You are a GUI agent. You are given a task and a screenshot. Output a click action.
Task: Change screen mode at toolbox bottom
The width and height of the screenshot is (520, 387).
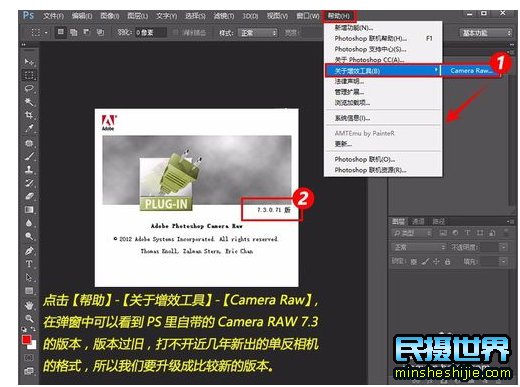click(x=29, y=371)
